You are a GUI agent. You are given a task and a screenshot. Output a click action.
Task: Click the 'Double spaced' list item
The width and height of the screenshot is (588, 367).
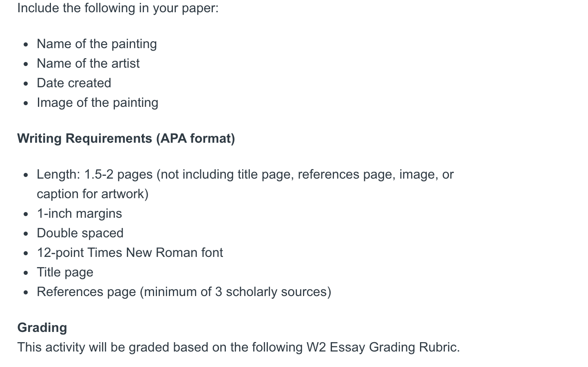(80, 233)
